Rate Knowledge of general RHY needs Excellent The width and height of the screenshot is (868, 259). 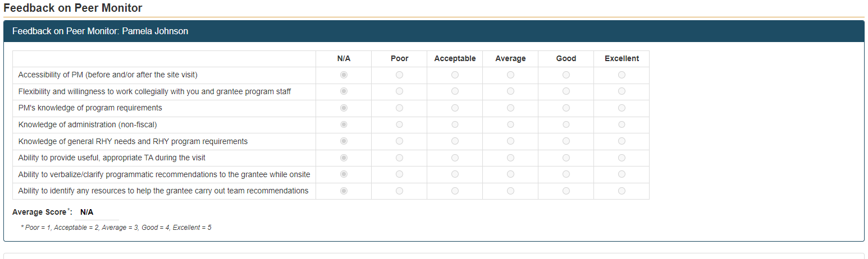tap(622, 141)
